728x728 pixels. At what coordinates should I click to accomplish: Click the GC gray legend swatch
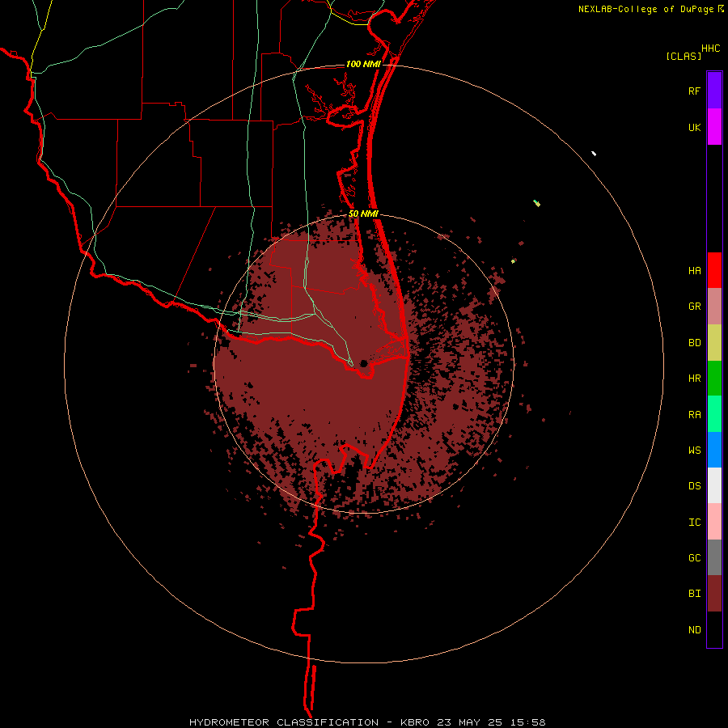coord(714,557)
